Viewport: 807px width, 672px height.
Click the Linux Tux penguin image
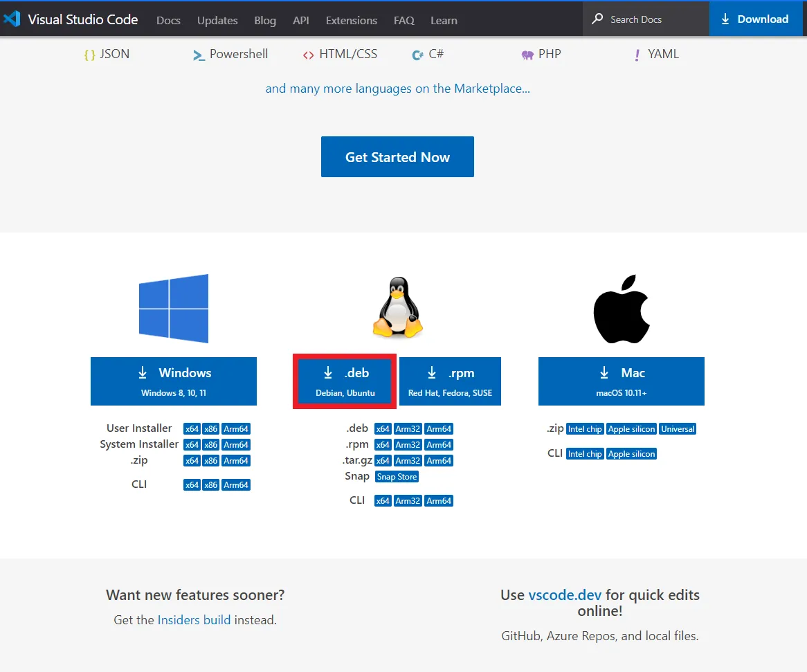[398, 307]
